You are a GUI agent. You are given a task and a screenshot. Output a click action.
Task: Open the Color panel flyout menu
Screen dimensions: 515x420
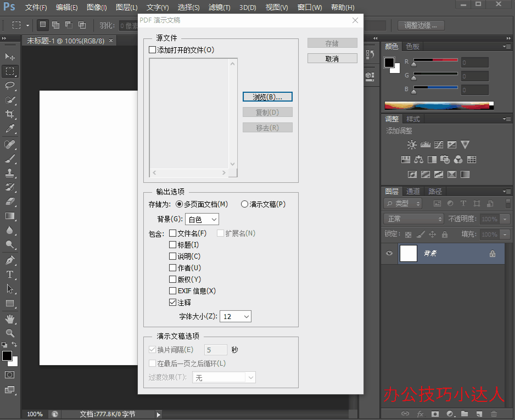[x=507, y=47]
